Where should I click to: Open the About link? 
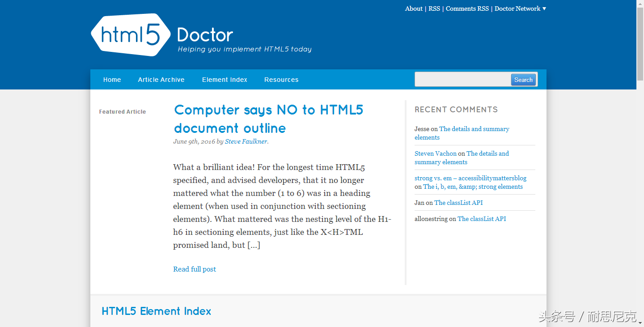point(414,8)
